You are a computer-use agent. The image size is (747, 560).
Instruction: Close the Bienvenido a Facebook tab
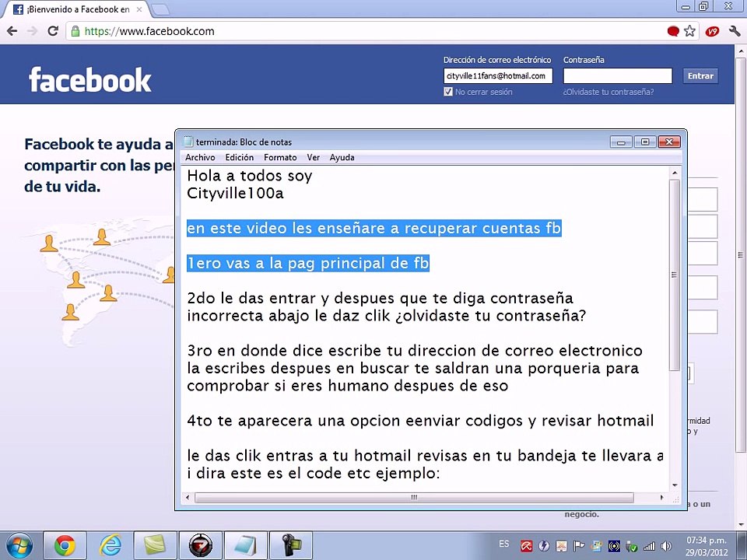pyautogui.click(x=139, y=9)
